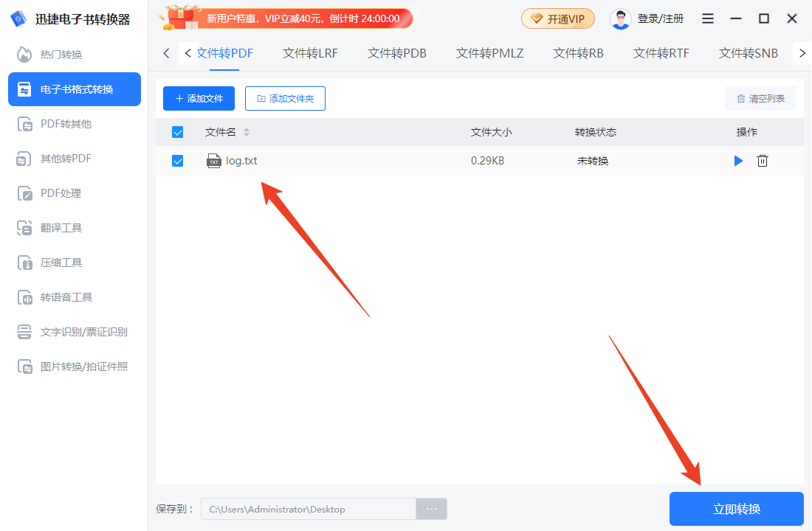
Task: Click the 开通VIP button
Action: pyautogui.click(x=558, y=19)
